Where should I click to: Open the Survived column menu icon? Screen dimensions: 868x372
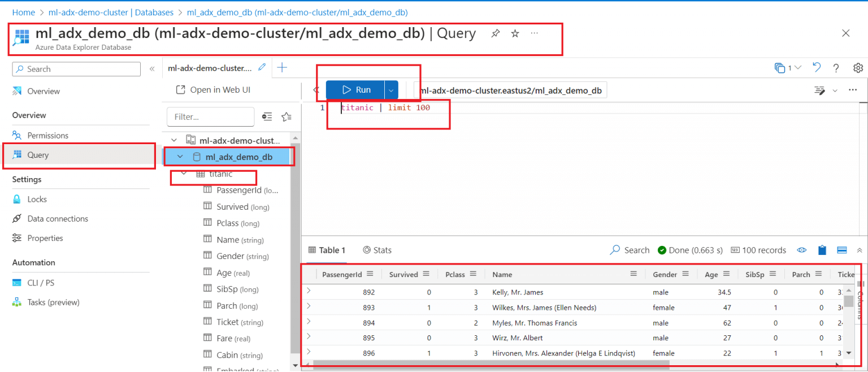pos(426,274)
